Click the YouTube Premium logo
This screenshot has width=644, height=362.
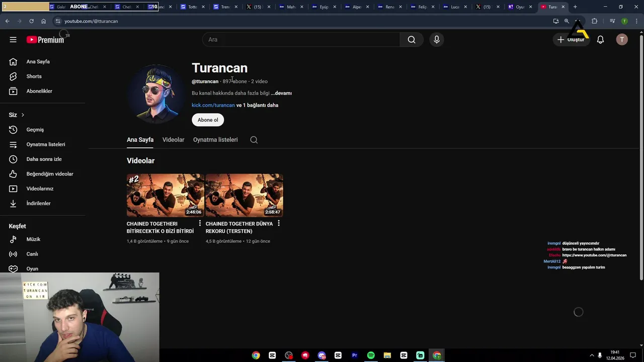click(45, 40)
